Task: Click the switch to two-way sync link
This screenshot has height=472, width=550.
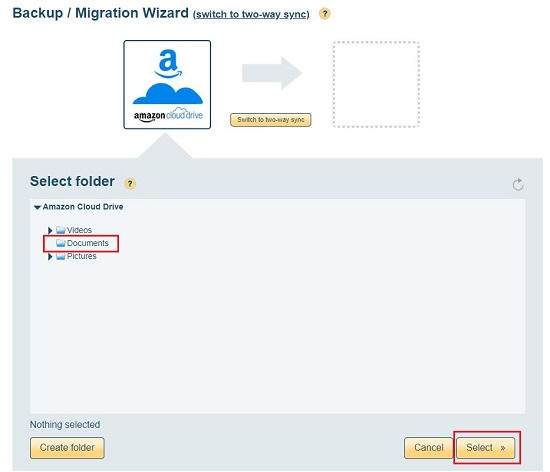Action: [x=251, y=14]
